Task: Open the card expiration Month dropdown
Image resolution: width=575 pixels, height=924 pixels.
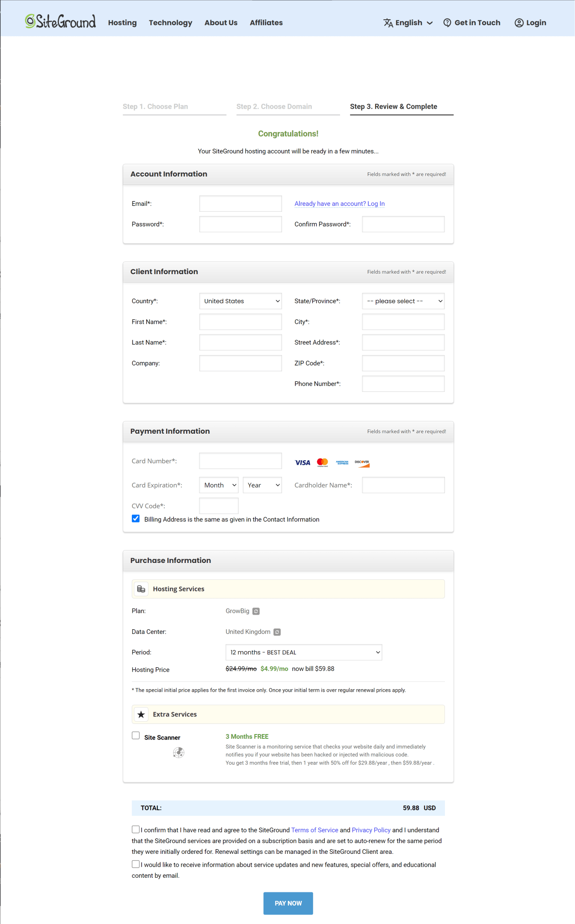Action: pyautogui.click(x=219, y=485)
